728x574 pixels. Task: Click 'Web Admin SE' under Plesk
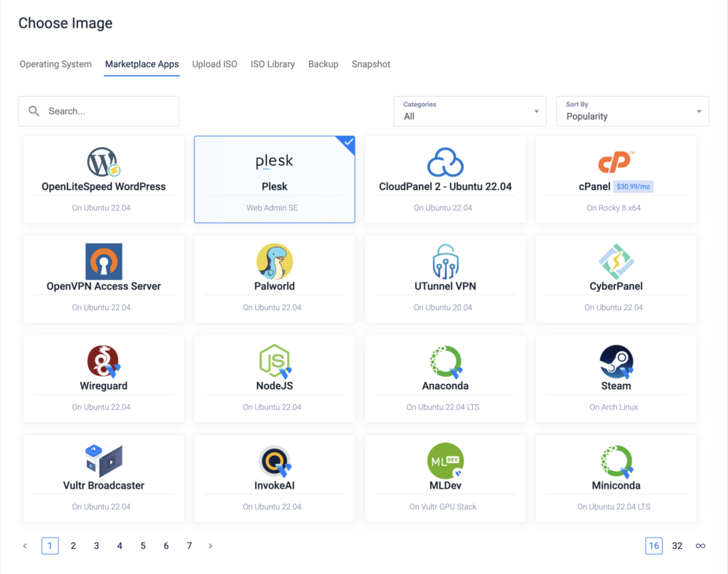click(272, 208)
